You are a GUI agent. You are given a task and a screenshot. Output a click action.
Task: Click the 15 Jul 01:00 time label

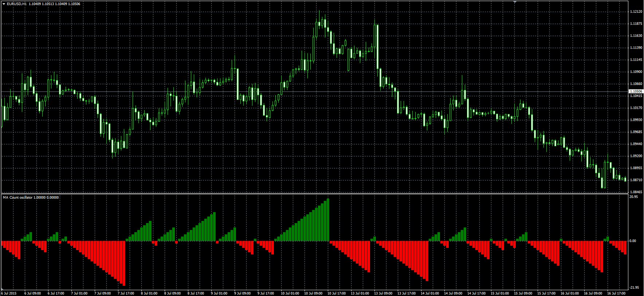tap(500, 293)
